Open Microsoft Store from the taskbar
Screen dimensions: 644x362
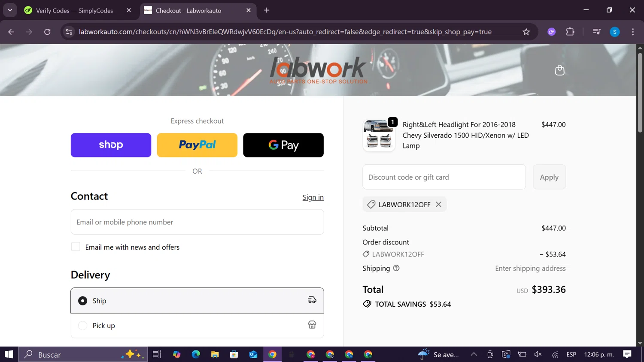234,354
